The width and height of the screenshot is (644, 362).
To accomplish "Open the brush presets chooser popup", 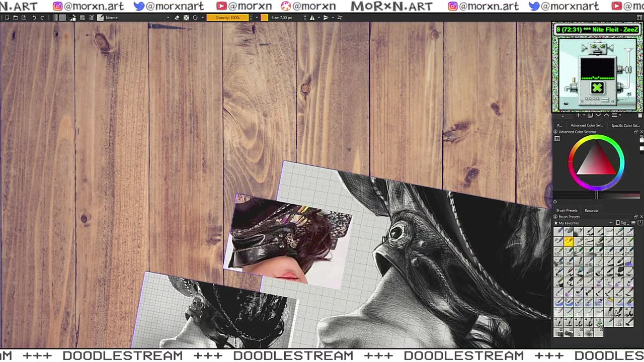I will pyautogui.click(x=91, y=18).
